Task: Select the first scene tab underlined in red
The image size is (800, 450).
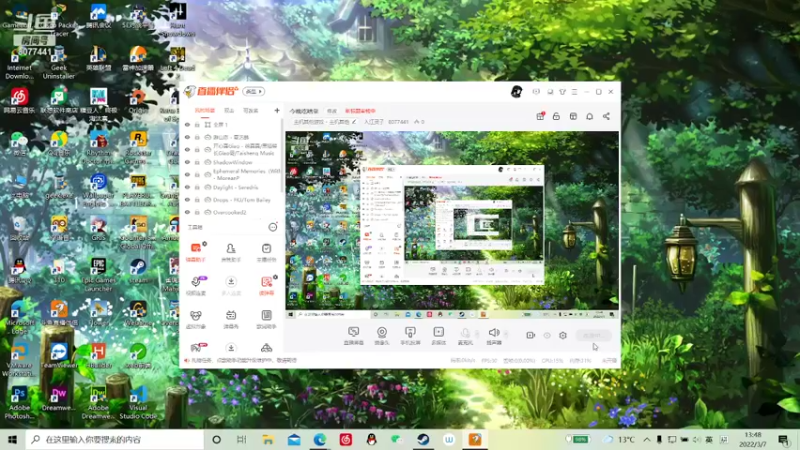Action: (x=205, y=111)
